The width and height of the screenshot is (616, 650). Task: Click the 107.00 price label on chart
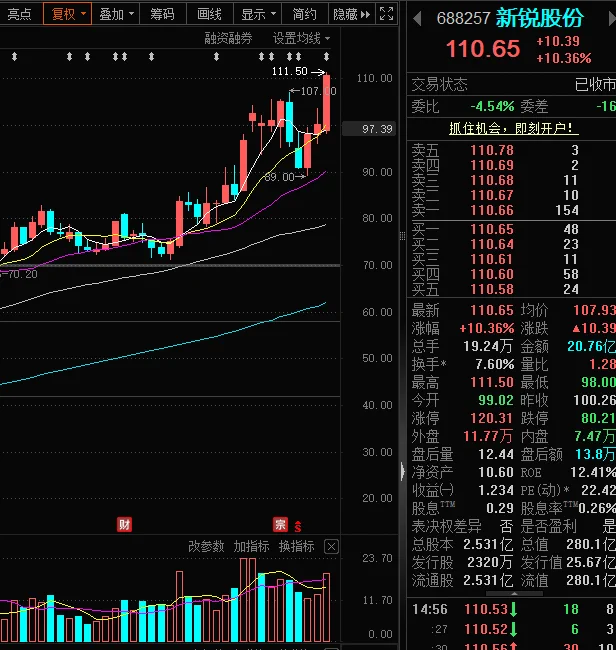tap(318, 91)
